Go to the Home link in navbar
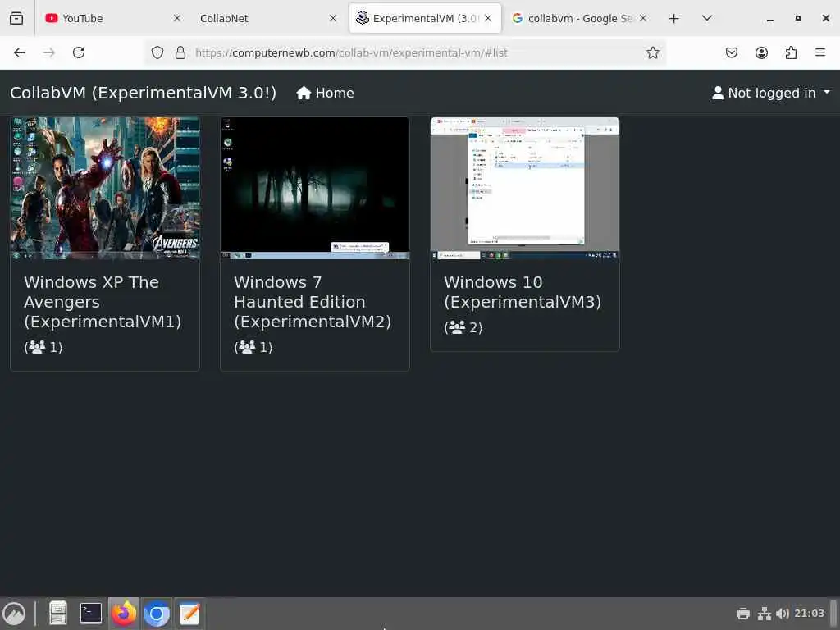840x630 pixels. [325, 93]
